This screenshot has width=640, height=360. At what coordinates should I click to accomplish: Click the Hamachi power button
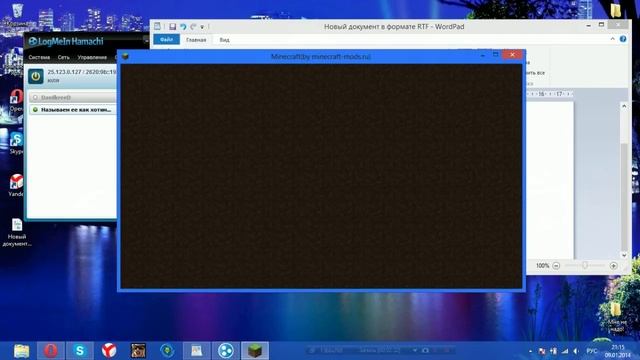point(36,76)
